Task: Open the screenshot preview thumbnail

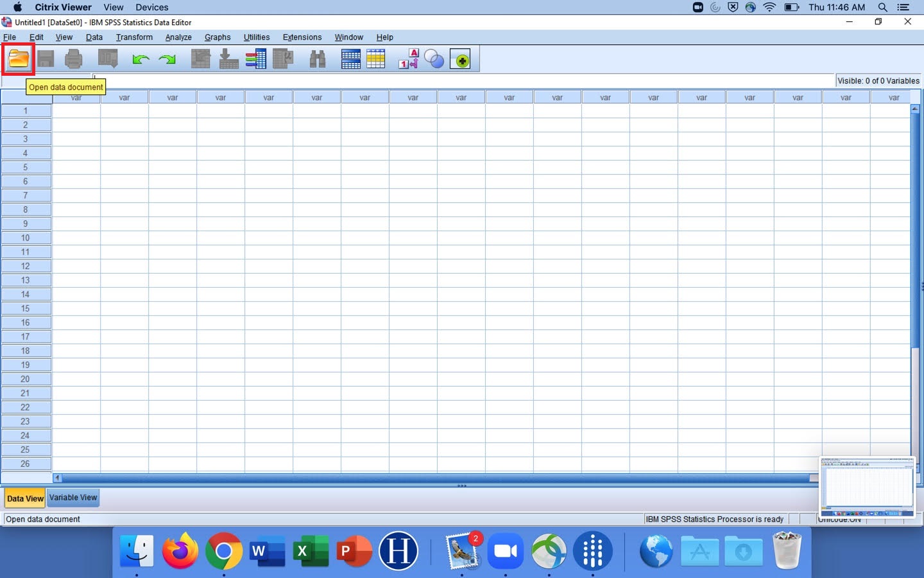Action: (x=867, y=487)
